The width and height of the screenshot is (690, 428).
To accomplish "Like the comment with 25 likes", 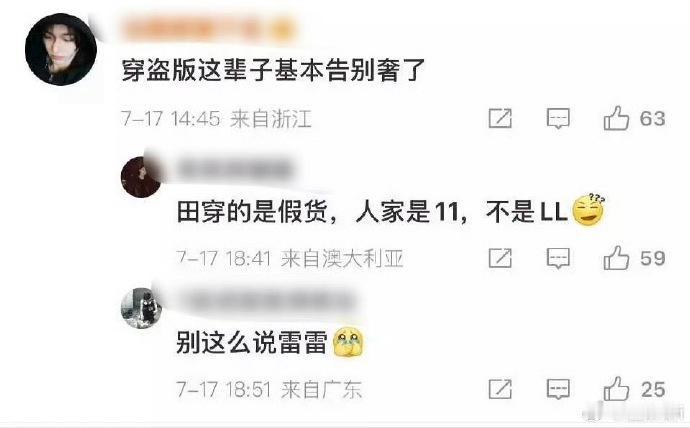I will [x=616, y=389].
